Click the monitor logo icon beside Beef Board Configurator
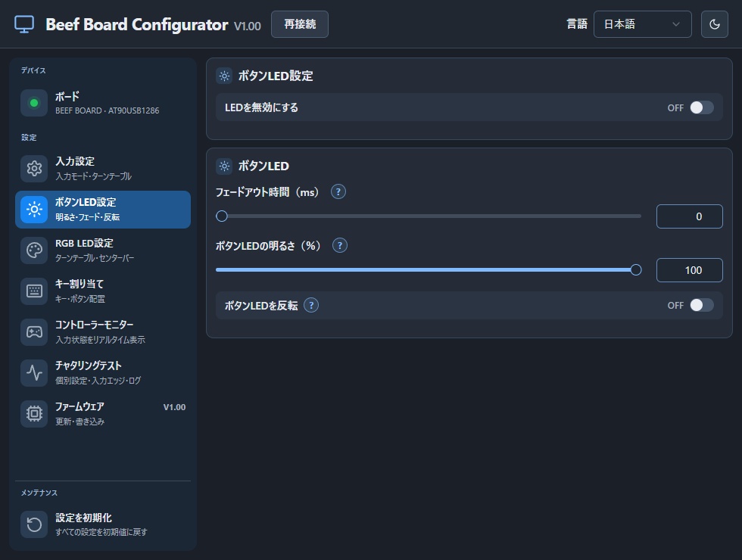 point(24,24)
